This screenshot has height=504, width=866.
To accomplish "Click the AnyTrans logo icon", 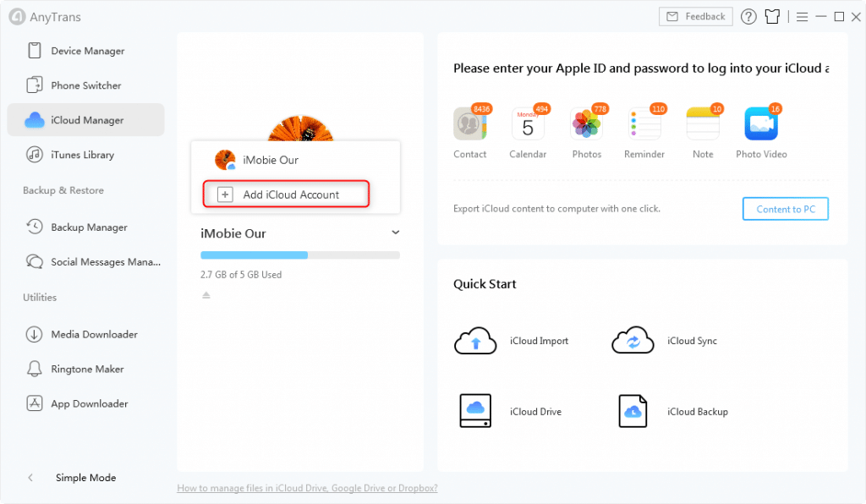I will 17,17.
